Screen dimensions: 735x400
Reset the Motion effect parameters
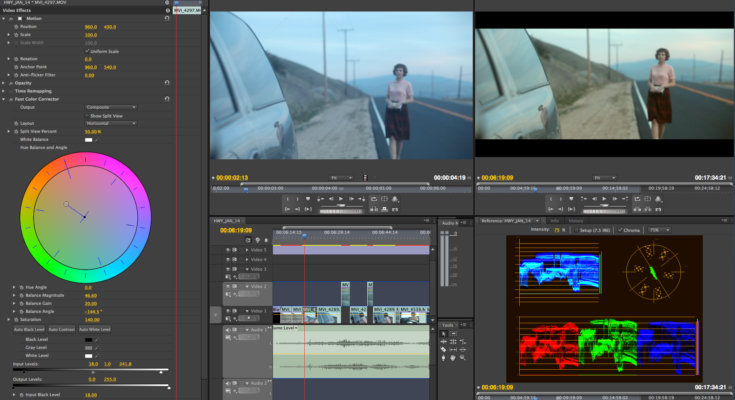point(167,18)
